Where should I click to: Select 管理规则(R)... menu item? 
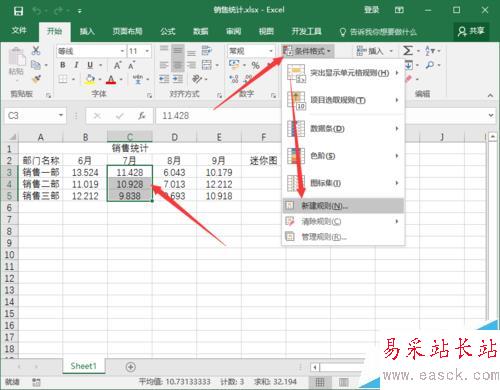tap(343, 237)
